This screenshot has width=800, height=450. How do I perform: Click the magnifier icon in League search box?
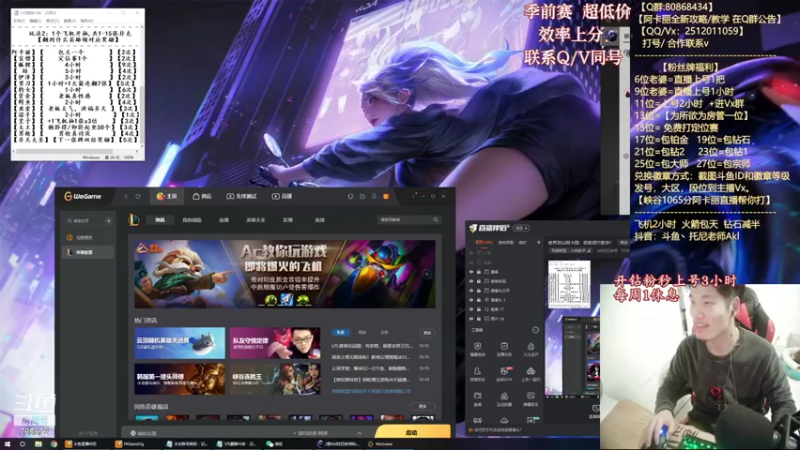(x=436, y=220)
